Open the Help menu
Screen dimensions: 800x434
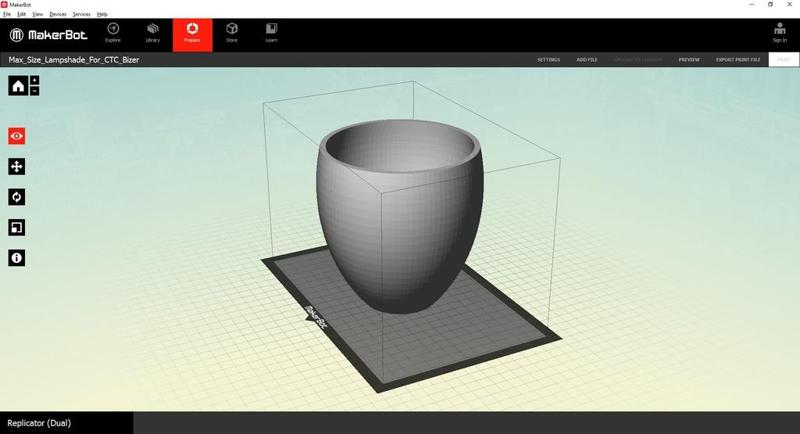point(102,14)
